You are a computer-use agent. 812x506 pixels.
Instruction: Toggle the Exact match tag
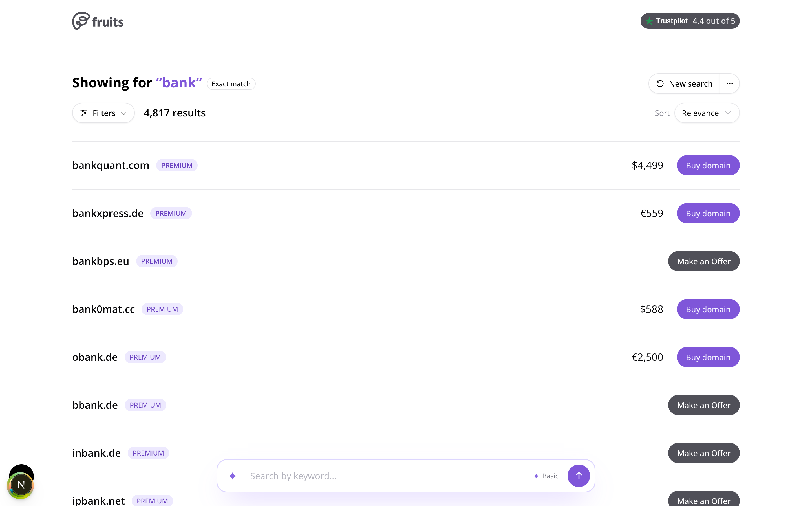click(x=231, y=84)
